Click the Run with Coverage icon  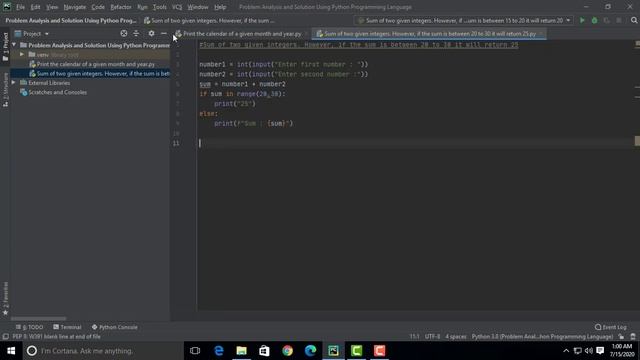(x=607, y=20)
